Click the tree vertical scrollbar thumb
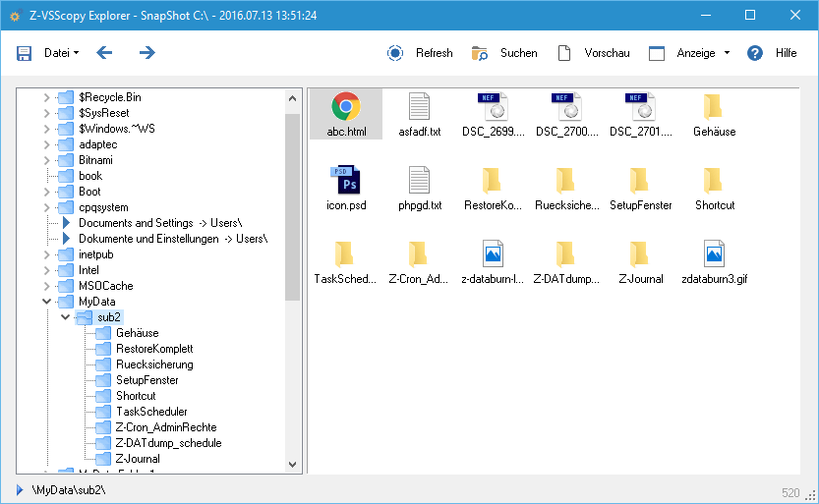This screenshot has height=504, width=819. pos(293,207)
